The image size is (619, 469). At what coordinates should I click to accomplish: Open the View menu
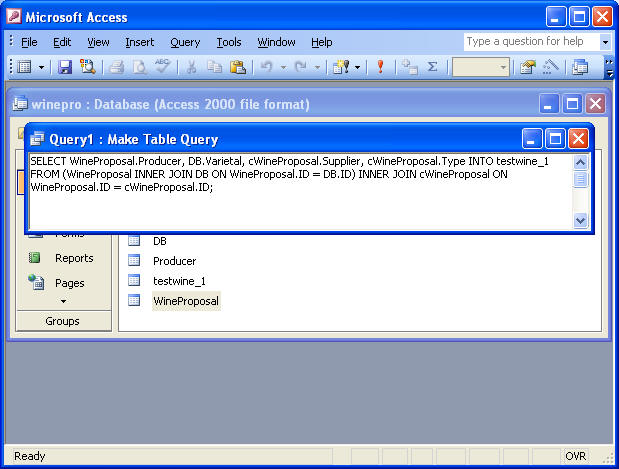pos(98,42)
